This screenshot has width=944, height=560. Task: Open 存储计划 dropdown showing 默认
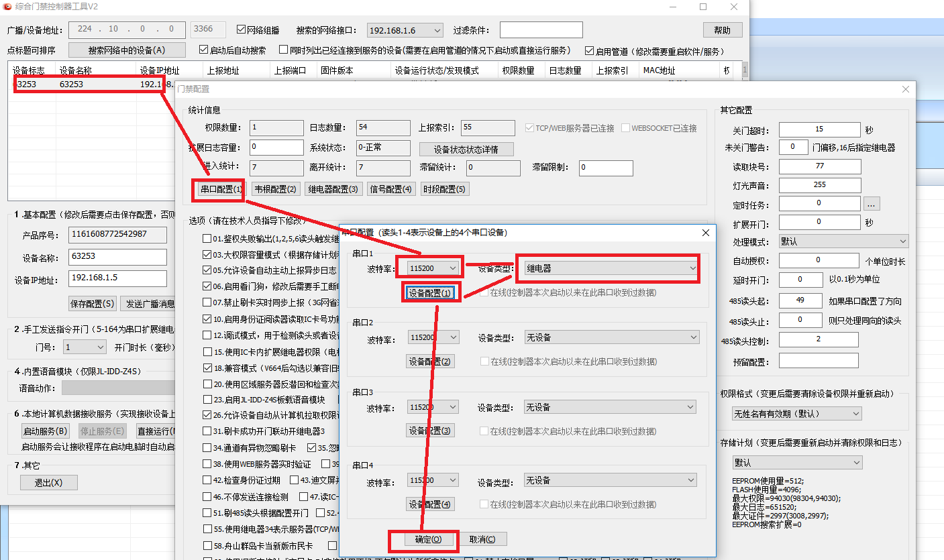coord(797,463)
